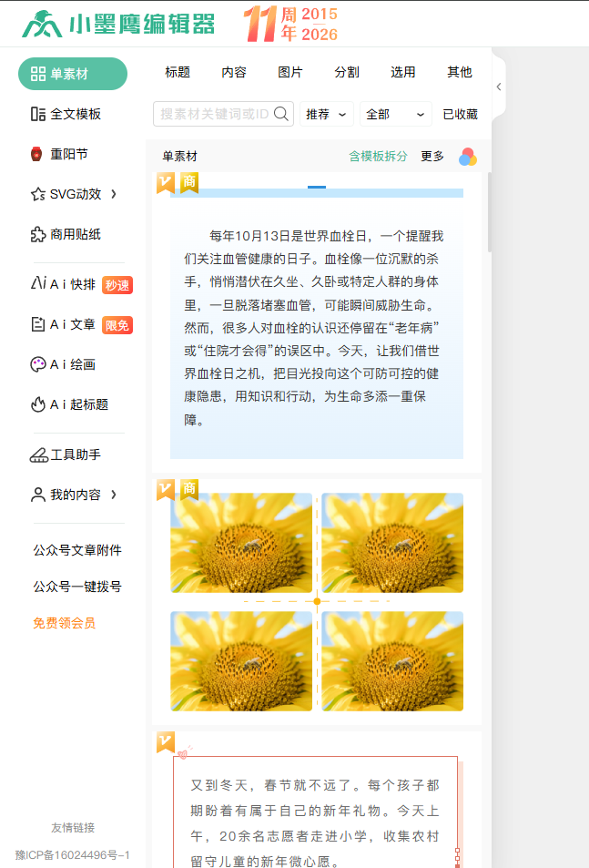Switch to the 分割 tab
This screenshot has width=589, height=868.
point(347,72)
